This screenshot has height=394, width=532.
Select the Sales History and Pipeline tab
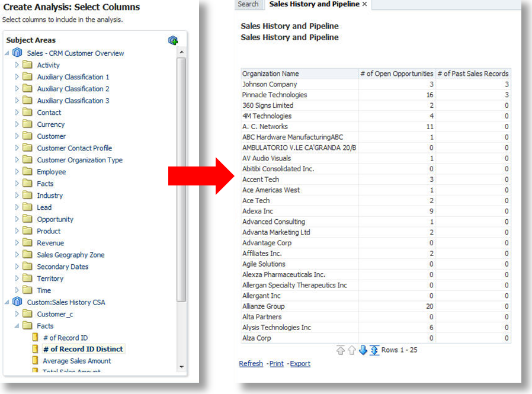(x=314, y=4)
